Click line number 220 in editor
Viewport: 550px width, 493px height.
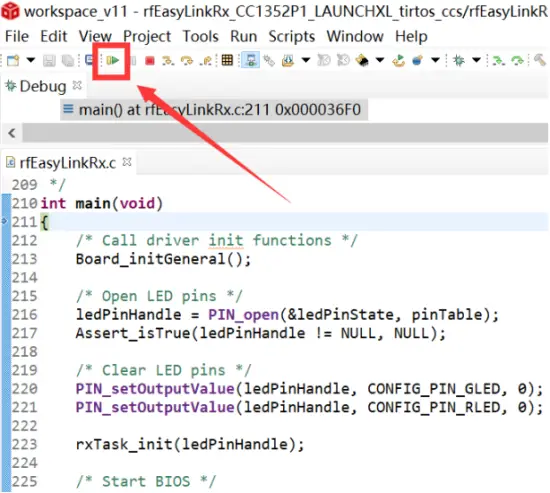click(x=24, y=389)
